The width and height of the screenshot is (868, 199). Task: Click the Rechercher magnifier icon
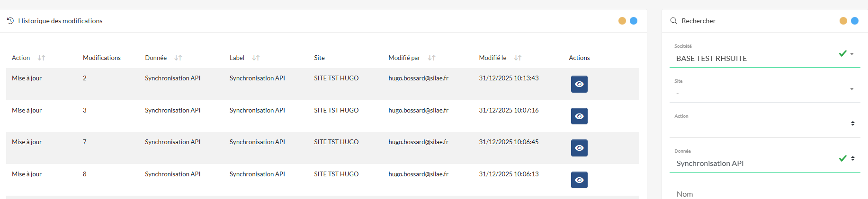point(673,21)
